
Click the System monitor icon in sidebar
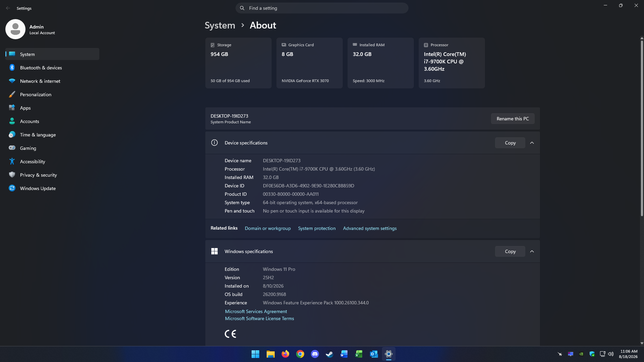point(12,54)
